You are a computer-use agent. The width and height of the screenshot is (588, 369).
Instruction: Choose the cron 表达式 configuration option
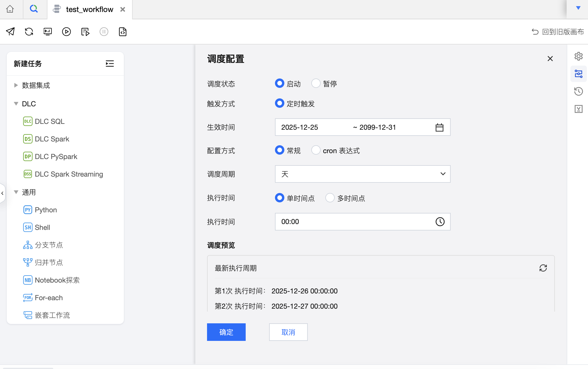(316, 150)
